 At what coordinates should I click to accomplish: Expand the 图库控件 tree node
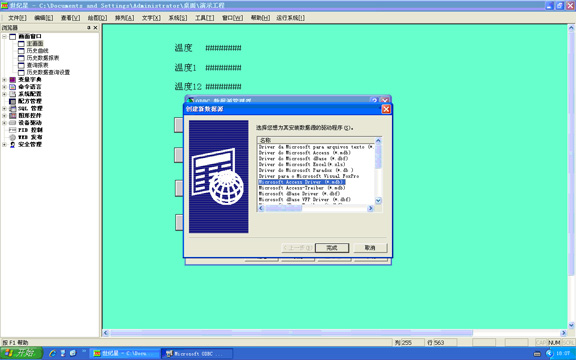[x=4, y=116]
